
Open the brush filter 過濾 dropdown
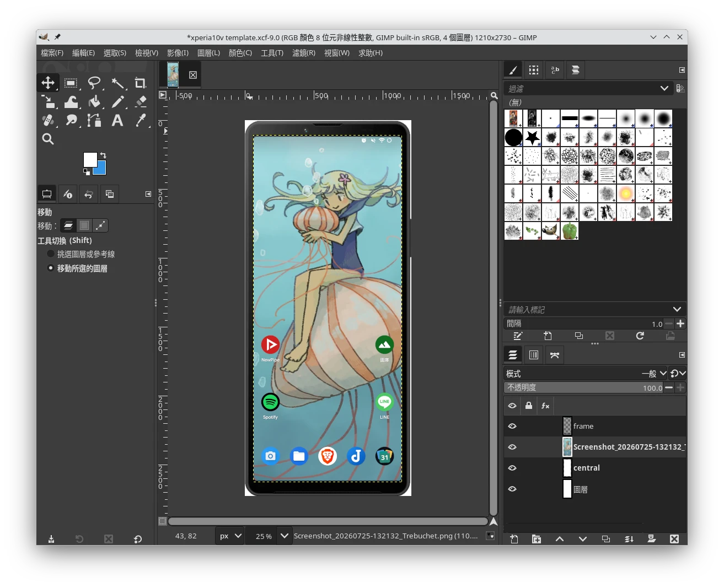[x=664, y=88]
